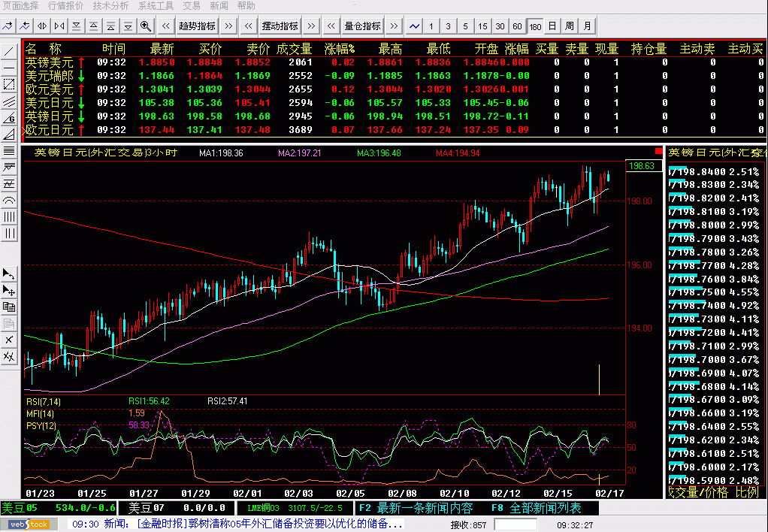
Task: Open F8 全部新闻列表
Action: click(537, 508)
